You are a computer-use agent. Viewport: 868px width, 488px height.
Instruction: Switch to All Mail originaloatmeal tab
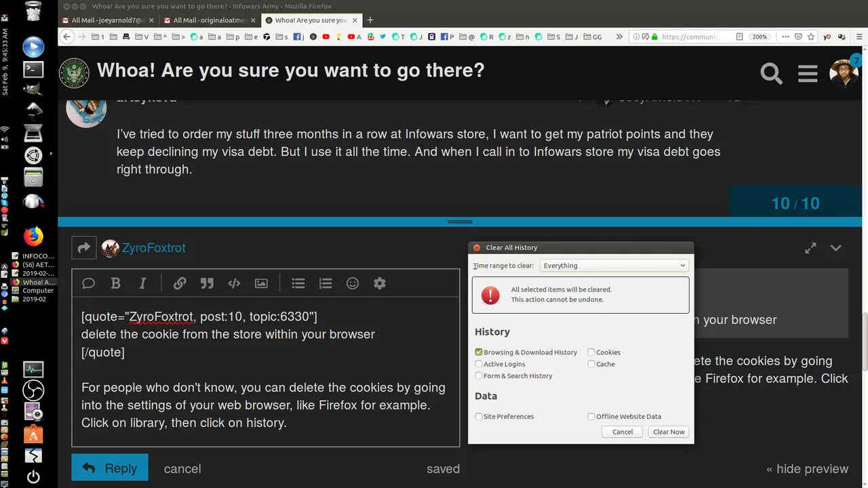[209, 20]
